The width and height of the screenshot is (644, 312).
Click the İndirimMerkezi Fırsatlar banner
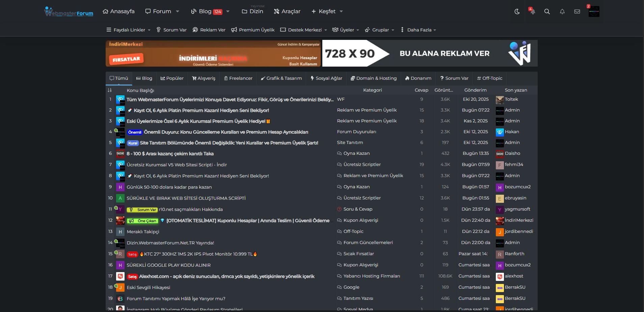pyautogui.click(x=213, y=53)
